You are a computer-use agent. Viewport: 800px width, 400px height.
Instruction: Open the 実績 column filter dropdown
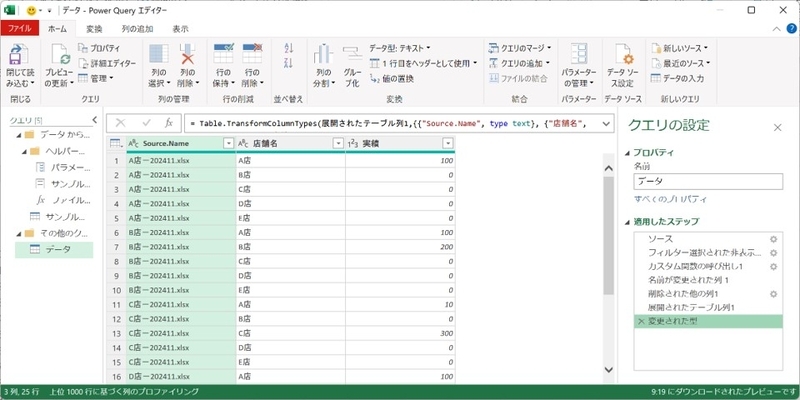click(448, 144)
